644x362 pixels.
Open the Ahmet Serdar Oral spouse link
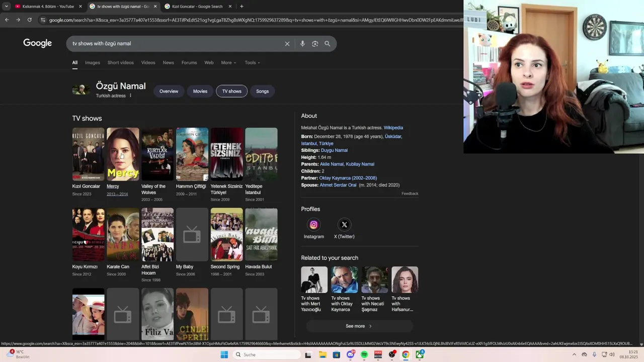coord(338,185)
